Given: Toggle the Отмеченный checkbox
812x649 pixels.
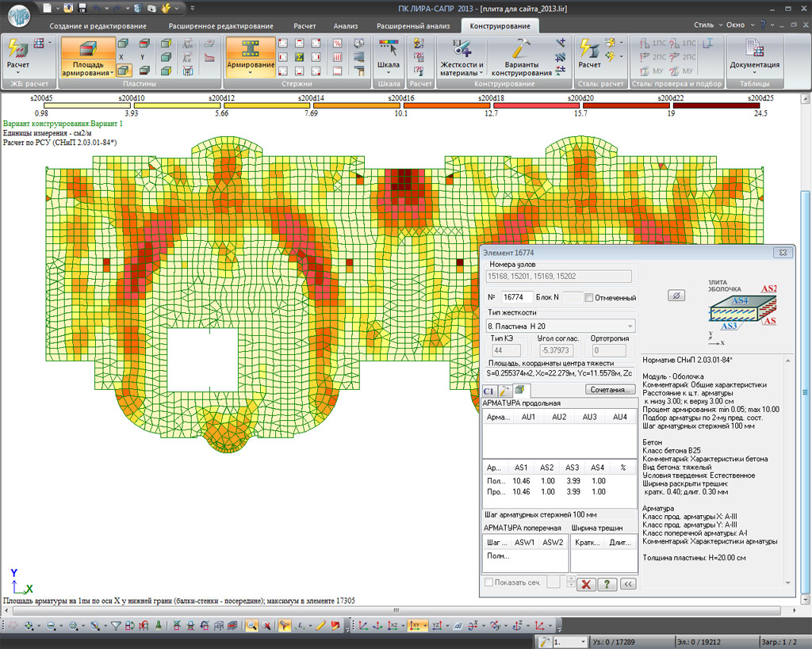Looking at the screenshot, I should coord(588,298).
